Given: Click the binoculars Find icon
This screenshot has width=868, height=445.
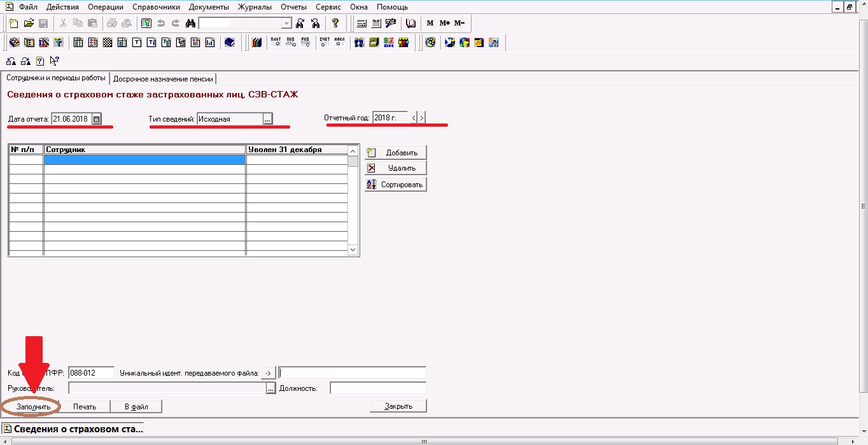Looking at the screenshot, I should 190,24.
